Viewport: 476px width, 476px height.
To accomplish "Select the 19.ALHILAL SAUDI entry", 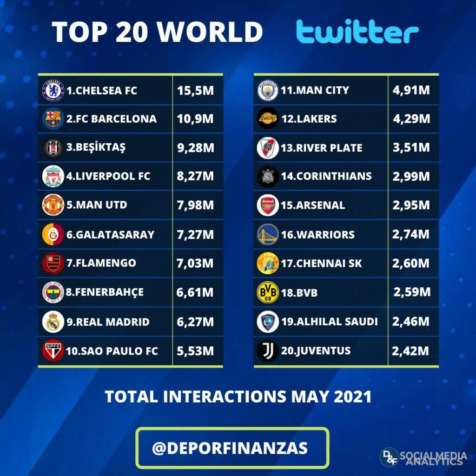I will coord(330,322).
